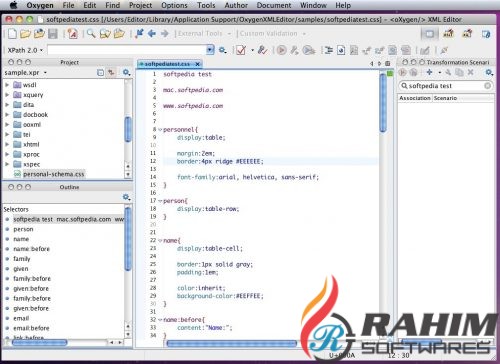Screen dimensions: 500x364
Task: Open Transformation Scenarios panel settings gear
Action: click(489, 72)
